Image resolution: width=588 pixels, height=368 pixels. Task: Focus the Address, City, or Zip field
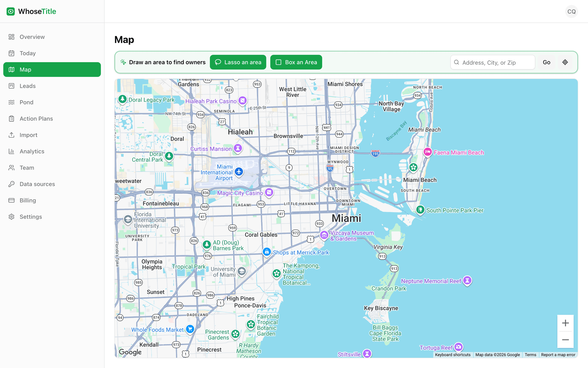click(493, 62)
